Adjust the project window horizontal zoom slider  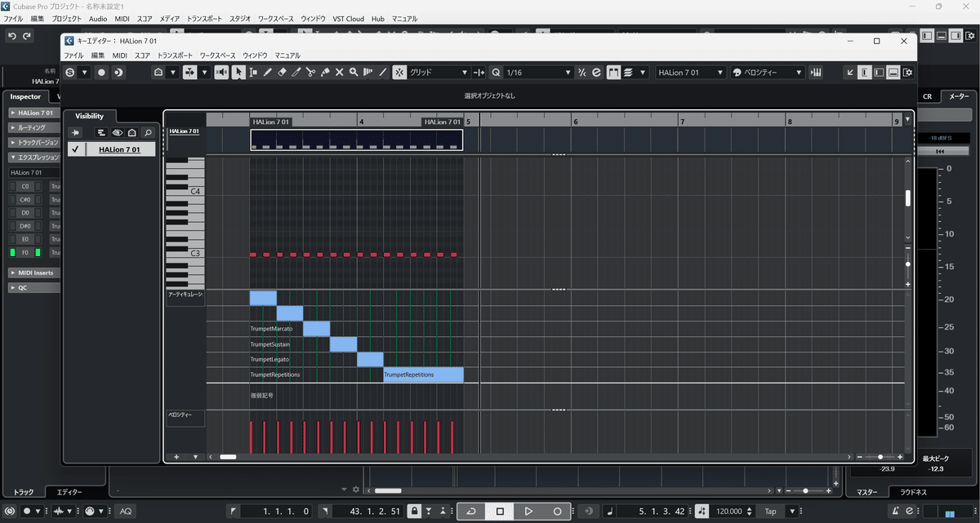coord(805,490)
